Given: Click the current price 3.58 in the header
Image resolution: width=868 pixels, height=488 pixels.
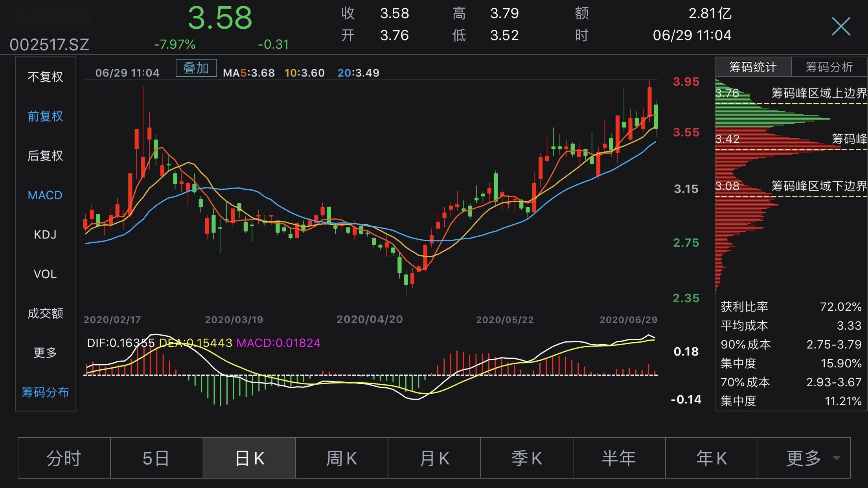Looking at the screenshot, I should (x=220, y=18).
